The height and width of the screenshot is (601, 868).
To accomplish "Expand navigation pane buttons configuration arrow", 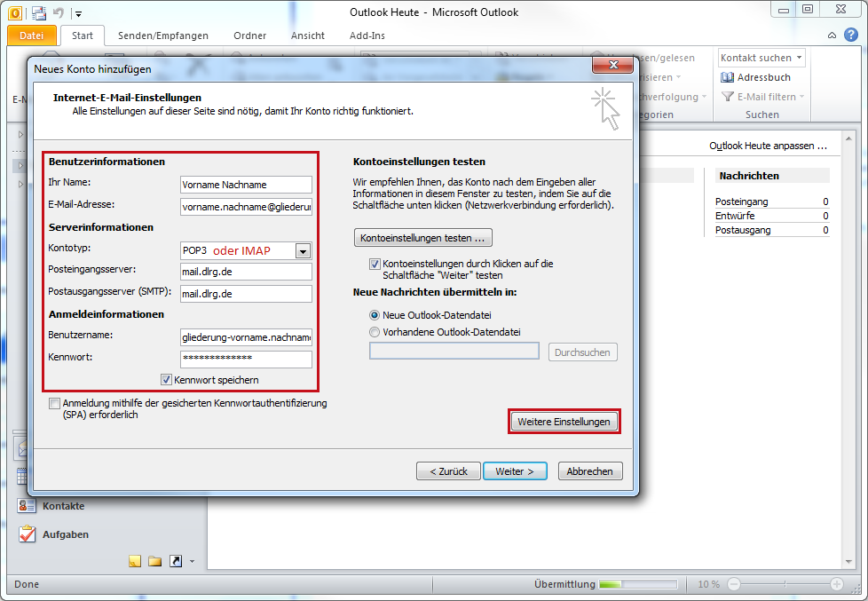I will click(x=192, y=562).
